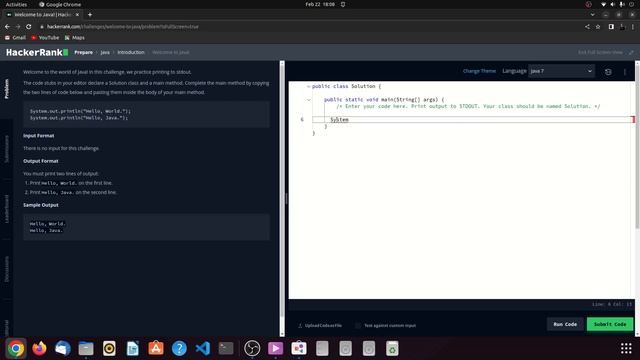Open the Trash from the dock
The height and width of the screenshot is (360, 640).
coord(392,348)
